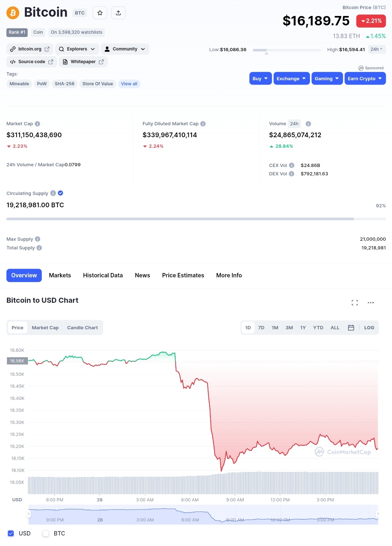
Task: Open the calendar date range picker
Action: coord(351,327)
